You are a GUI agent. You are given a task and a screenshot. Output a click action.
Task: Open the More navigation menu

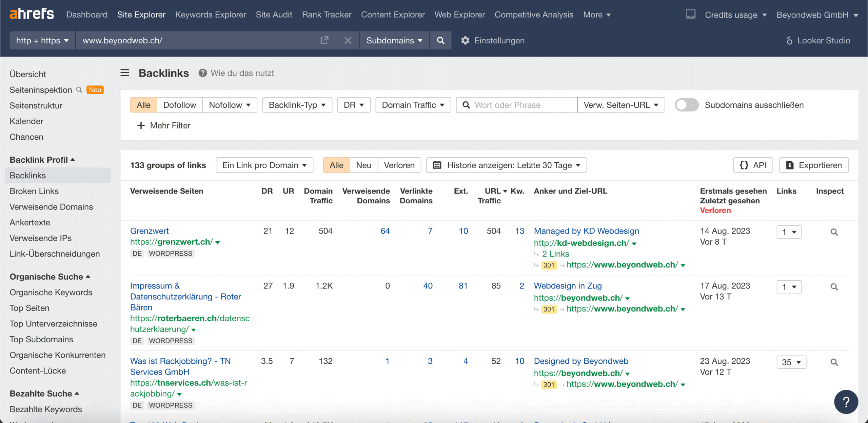click(x=597, y=15)
